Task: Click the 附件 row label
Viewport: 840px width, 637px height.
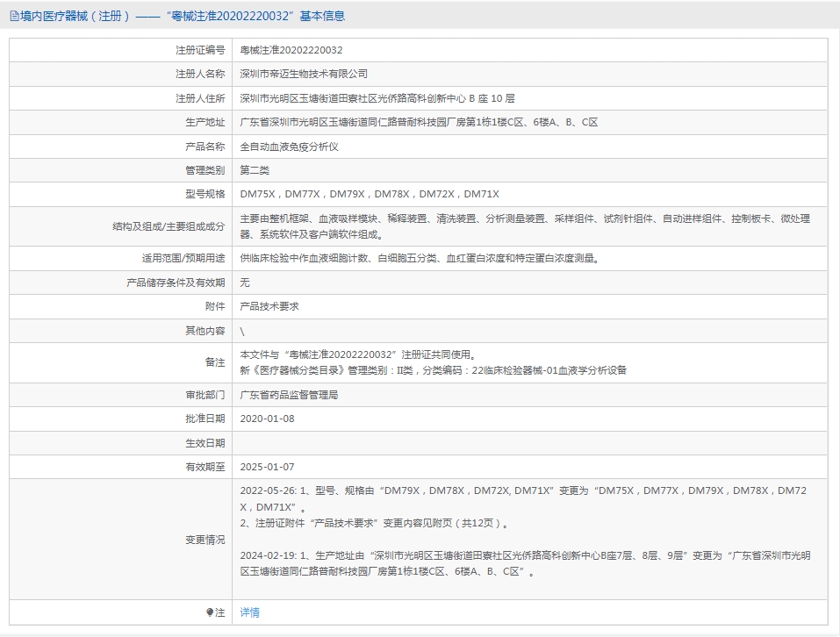Action: pyautogui.click(x=215, y=306)
